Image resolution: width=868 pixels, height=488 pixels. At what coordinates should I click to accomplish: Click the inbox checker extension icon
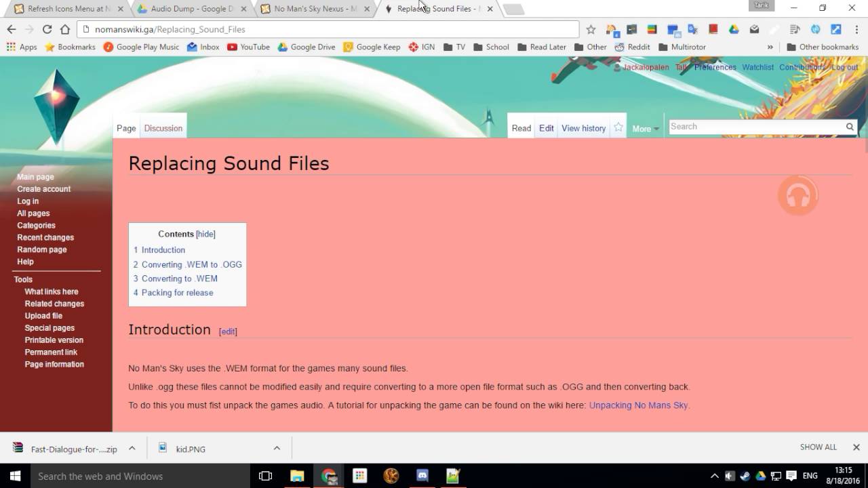point(754,29)
